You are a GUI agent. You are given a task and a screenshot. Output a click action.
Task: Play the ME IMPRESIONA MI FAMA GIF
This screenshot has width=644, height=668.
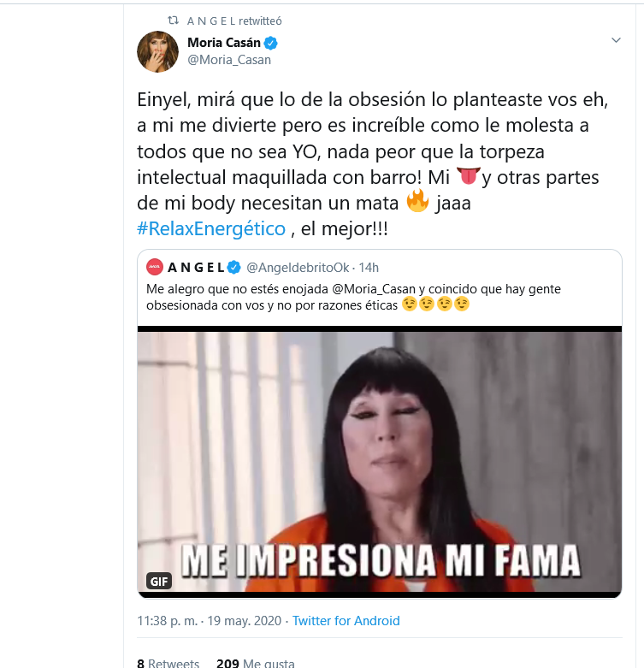pyautogui.click(x=380, y=462)
